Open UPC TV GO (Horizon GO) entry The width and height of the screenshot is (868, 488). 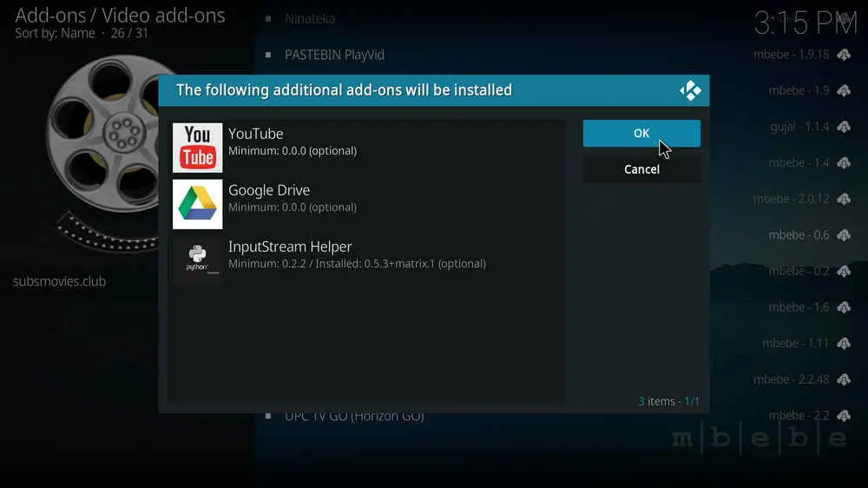click(354, 417)
